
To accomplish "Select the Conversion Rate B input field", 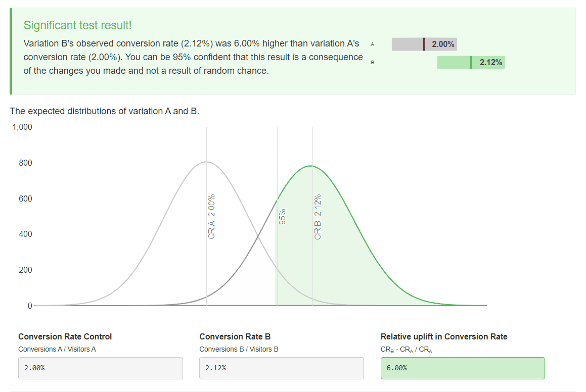I will (281, 368).
